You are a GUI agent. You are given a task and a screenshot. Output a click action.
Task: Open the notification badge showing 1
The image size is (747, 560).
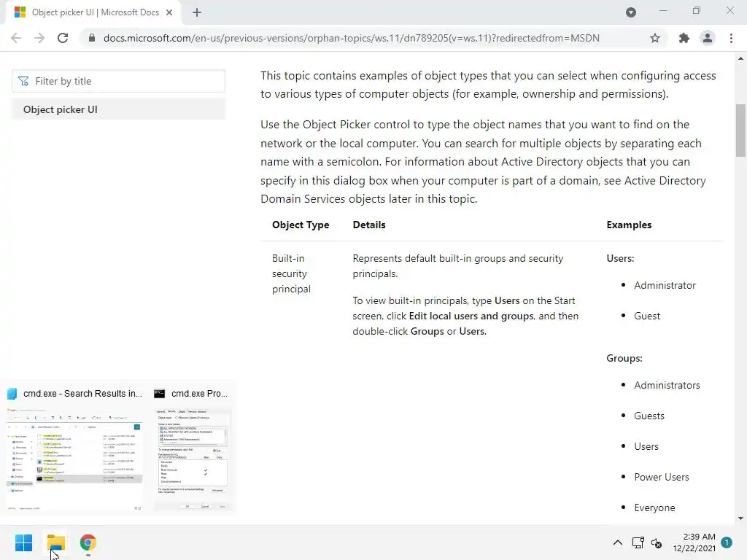727,542
